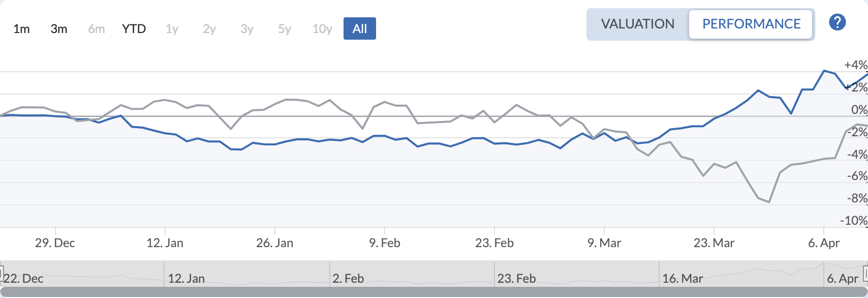Pick the 1y time range

click(172, 29)
